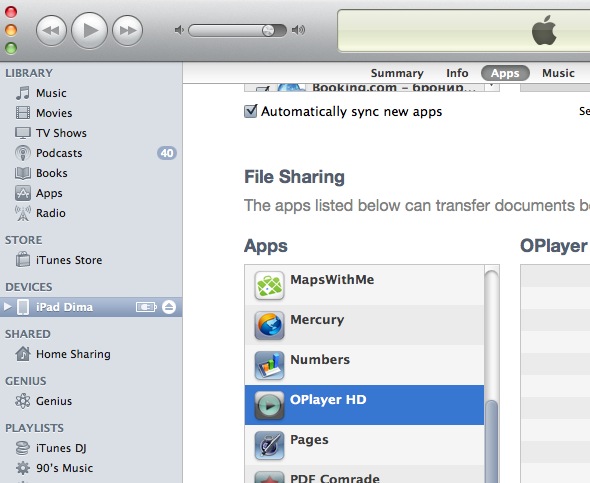This screenshot has width=590, height=483.
Task: Open the Books icon in the library
Action: [x=23, y=173]
